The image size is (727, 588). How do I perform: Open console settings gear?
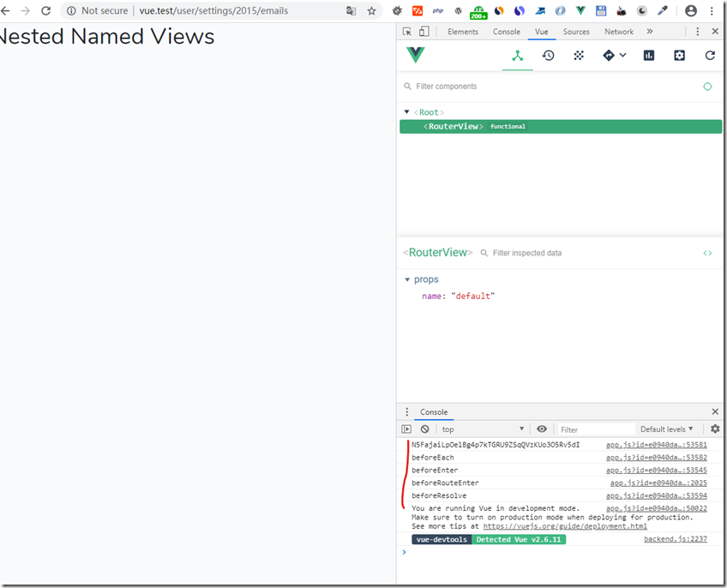tap(715, 429)
